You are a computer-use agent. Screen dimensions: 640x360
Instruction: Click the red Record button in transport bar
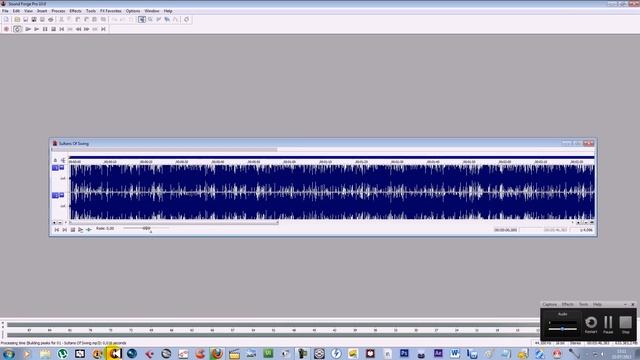pyautogui.click(x=6, y=29)
